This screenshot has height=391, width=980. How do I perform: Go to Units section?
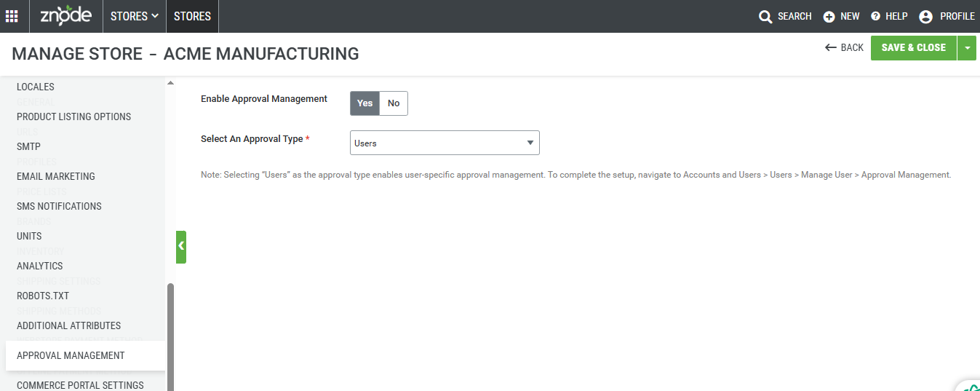(x=29, y=236)
